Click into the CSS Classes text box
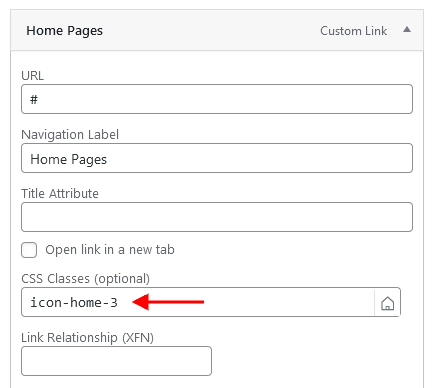436x388 pixels. pos(198,302)
